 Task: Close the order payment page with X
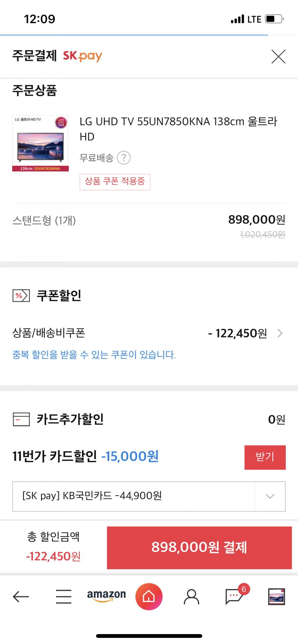[278, 57]
